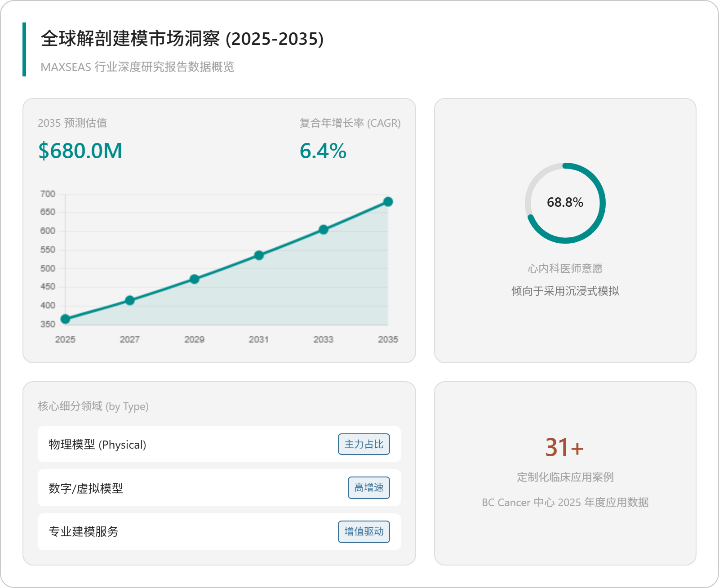Click the 复合年增长率 (CAGR) label
The width and height of the screenshot is (719, 588).
pos(350,123)
